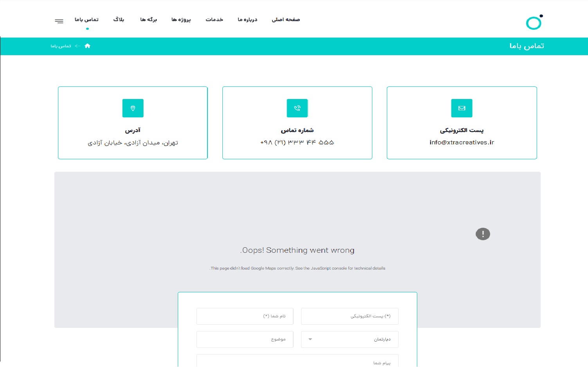Viewport: 588px width, 367px height.
Task: Go to خدمات menu item
Action: [x=215, y=20]
